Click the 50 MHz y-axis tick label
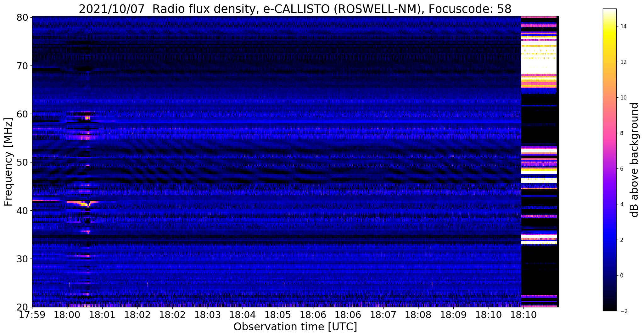 (22, 162)
